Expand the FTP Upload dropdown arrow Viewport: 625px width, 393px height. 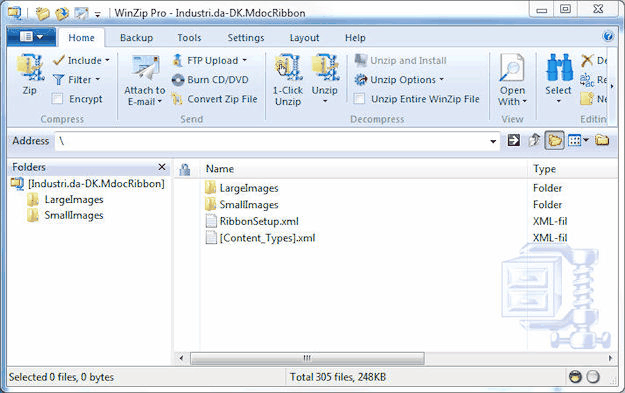244,61
